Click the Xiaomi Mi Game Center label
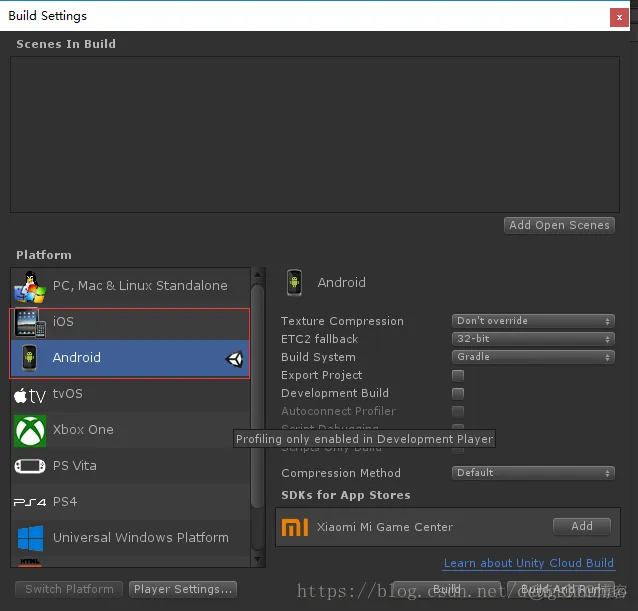Viewport: 638px width, 611px height. tap(385, 527)
